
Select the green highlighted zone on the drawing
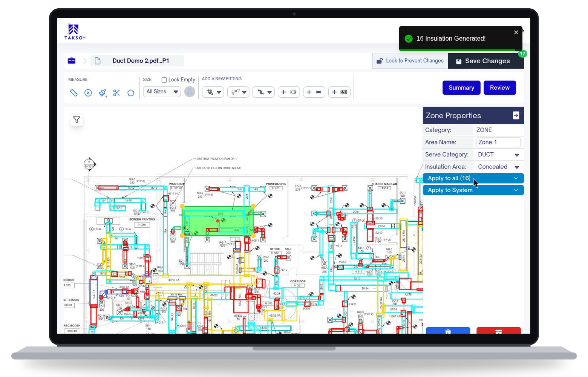tap(217, 221)
